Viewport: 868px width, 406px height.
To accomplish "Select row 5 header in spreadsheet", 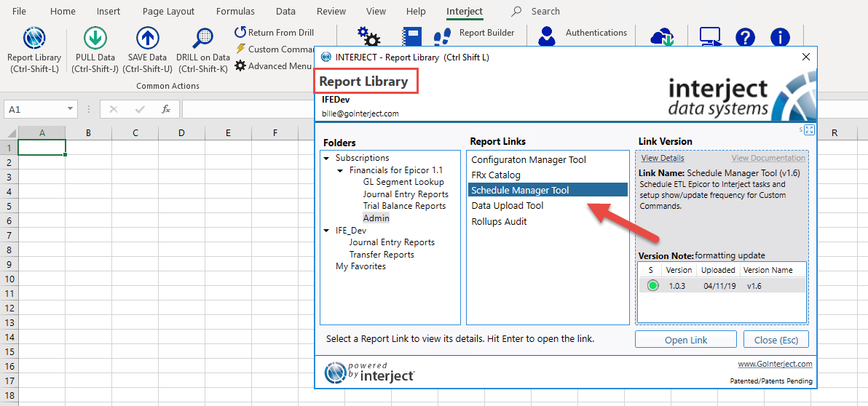I will (9, 206).
